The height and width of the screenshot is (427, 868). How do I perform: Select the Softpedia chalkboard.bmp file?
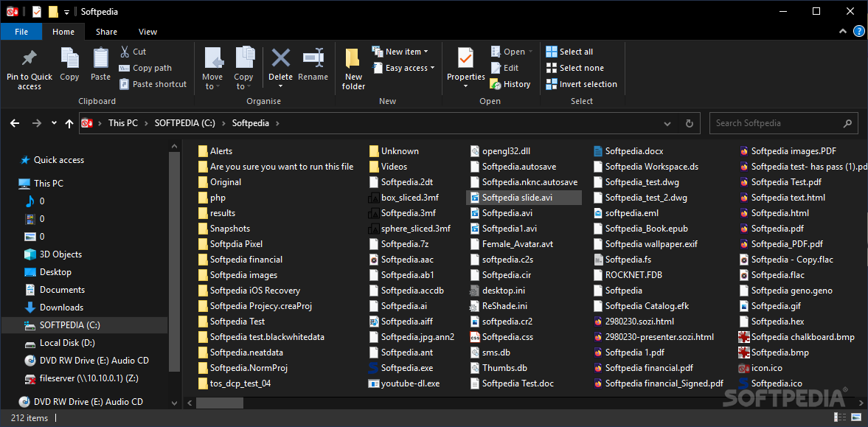[796, 337]
